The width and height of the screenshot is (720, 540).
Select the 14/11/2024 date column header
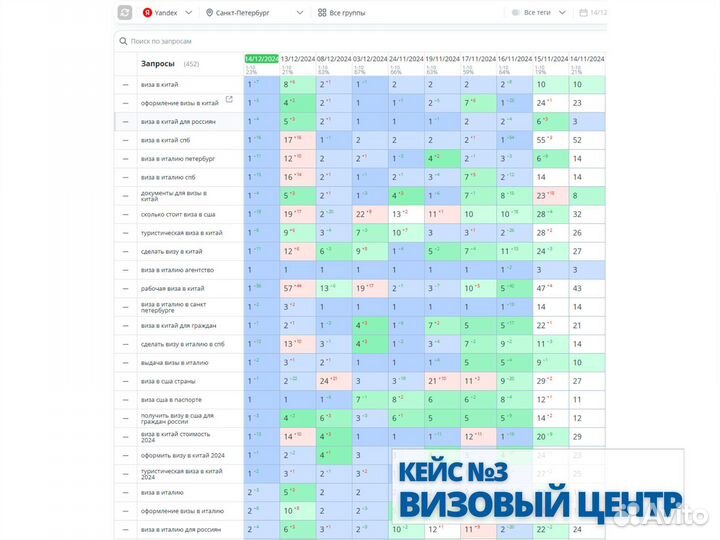(x=587, y=59)
